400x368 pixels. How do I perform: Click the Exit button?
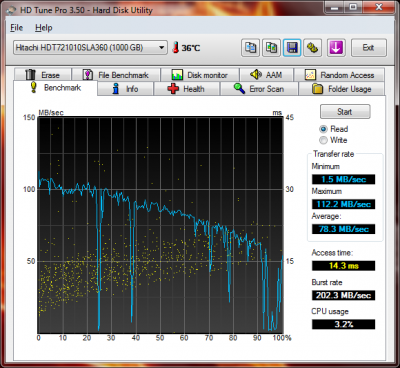click(x=369, y=48)
